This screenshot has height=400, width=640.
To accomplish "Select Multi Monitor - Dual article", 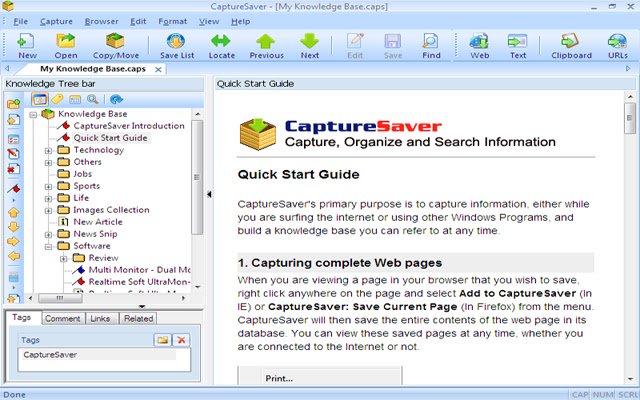I will (139, 270).
